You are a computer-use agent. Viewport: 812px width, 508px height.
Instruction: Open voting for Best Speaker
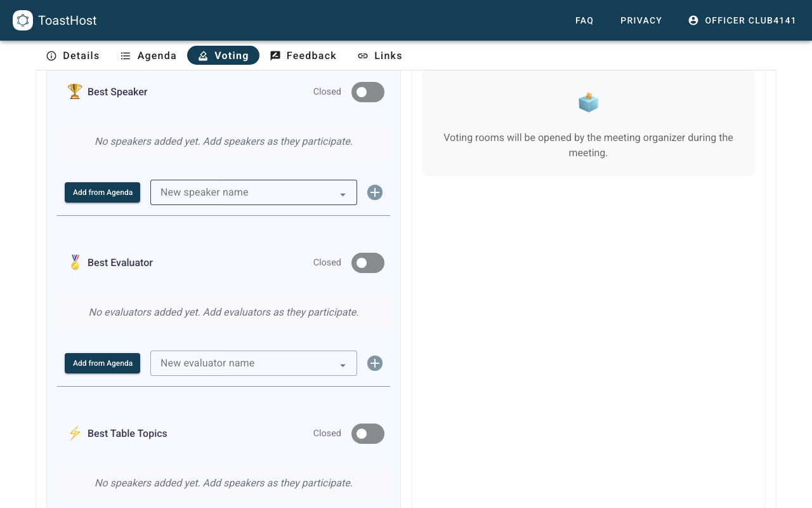(367, 92)
